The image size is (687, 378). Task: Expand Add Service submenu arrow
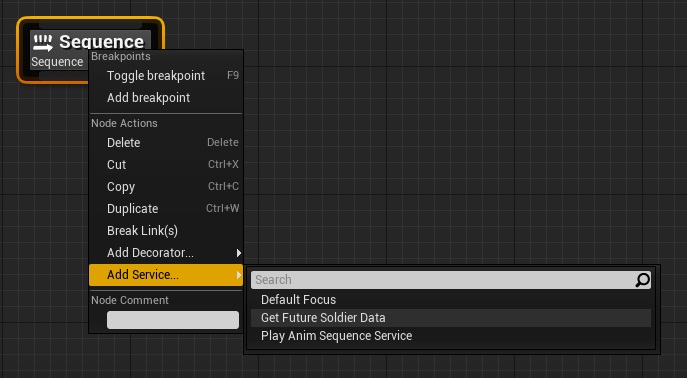[x=238, y=275]
